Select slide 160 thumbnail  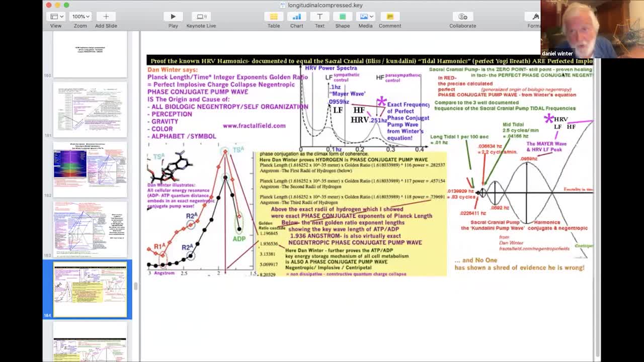90,55
